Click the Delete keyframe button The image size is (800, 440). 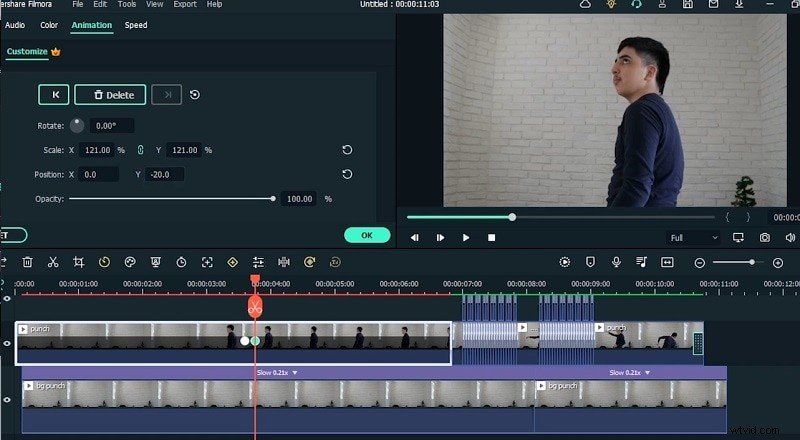[110, 95]
